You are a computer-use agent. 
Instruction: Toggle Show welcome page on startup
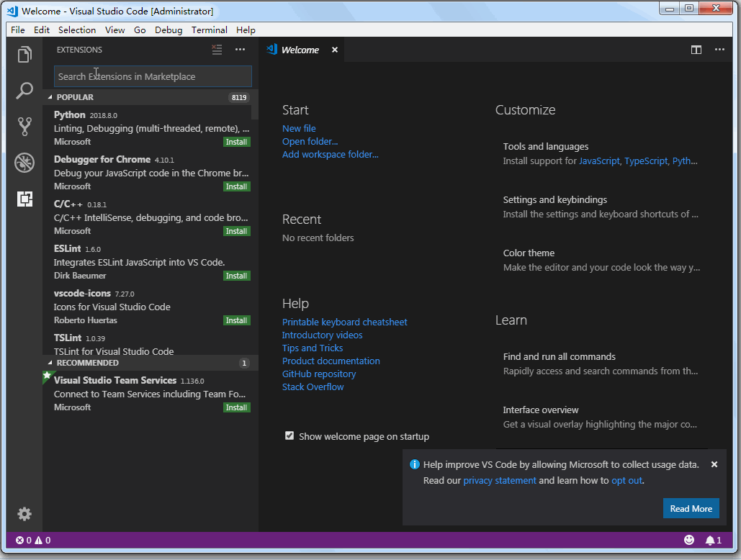click(x=289, y=435)
